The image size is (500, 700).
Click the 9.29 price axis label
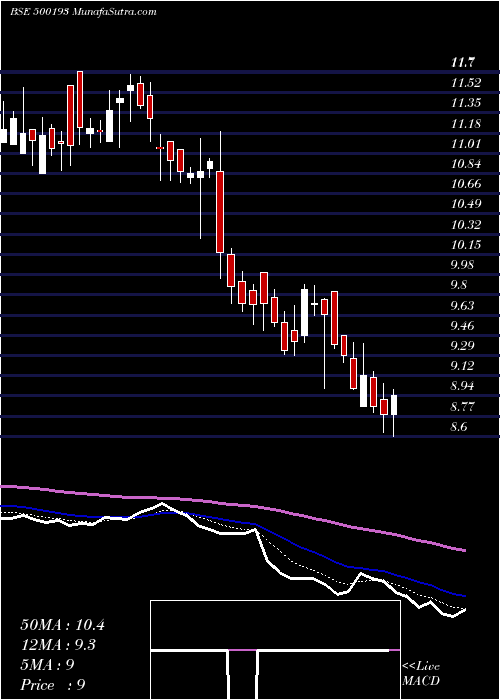pos(462,346)
